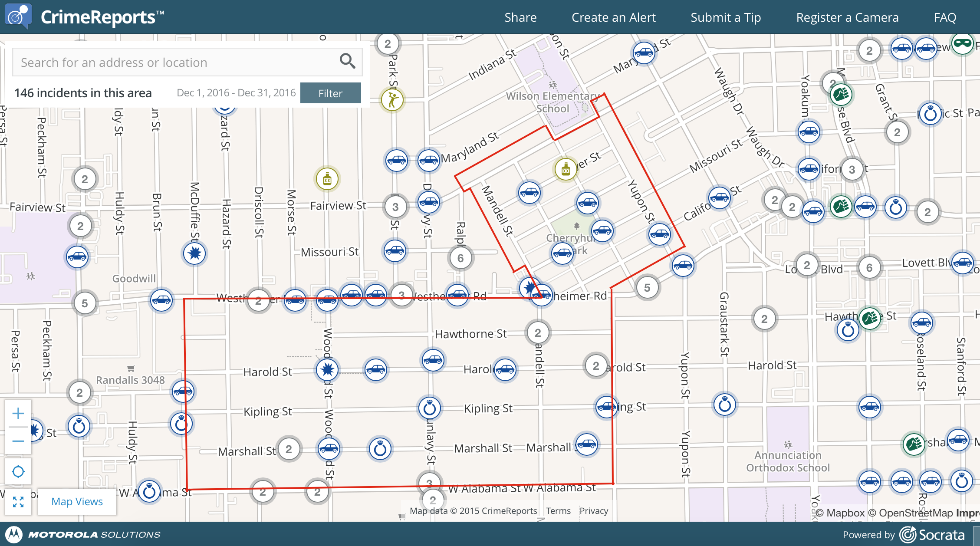
Task: Click the assault fist icon on Hawthorne St
Action: [x=870, y=319]
